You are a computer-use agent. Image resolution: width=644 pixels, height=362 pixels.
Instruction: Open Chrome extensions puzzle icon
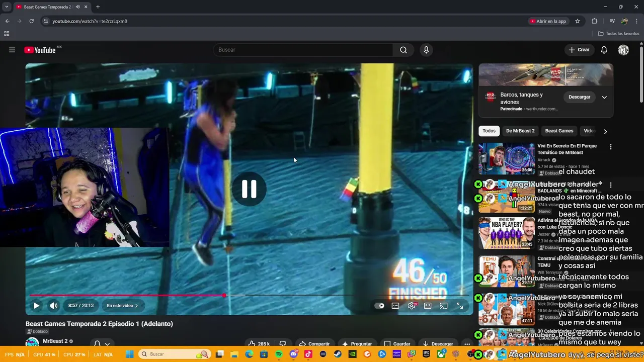595,21
